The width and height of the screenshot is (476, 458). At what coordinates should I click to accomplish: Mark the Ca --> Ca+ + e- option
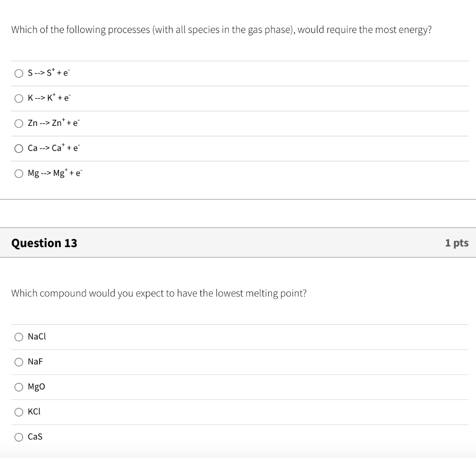(x=19, y=148)
